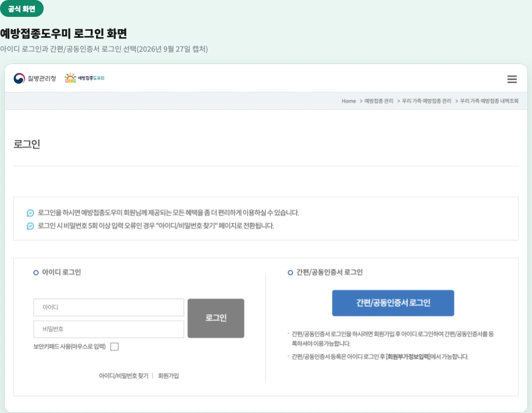Image resolution: width=532 pixels, height=413 pixels.
Task: Click the 예방접종도우미 sun logo
Action: pyautogui.click(x=84, y=78)
